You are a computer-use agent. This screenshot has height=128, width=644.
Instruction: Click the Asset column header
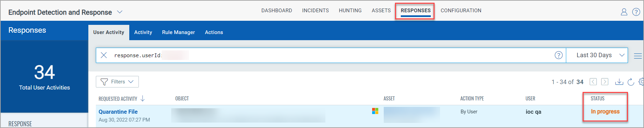coord(389,98)
